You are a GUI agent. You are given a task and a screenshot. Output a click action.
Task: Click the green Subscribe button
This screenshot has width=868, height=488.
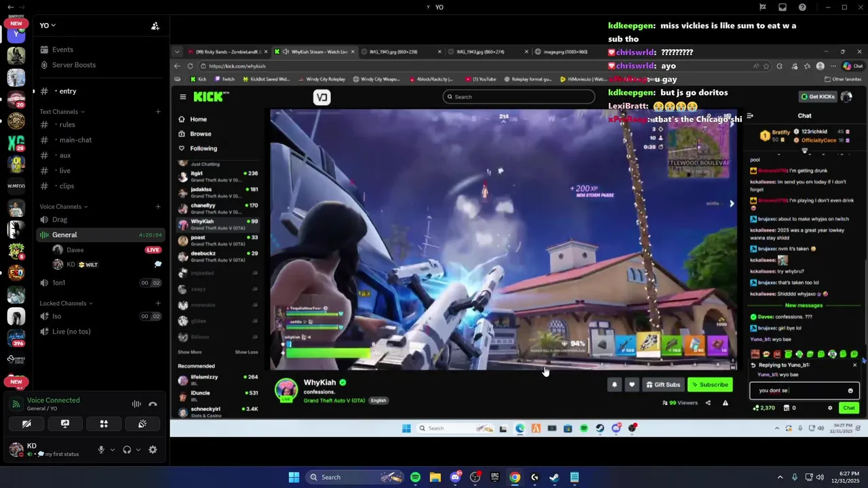[x=710, y=385]
